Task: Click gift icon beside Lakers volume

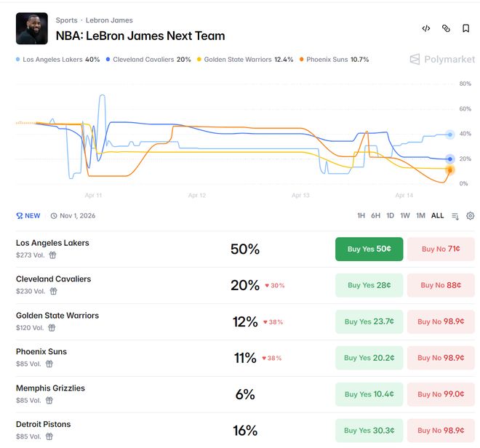Action: pyautogui.click(x=52, y=255)
